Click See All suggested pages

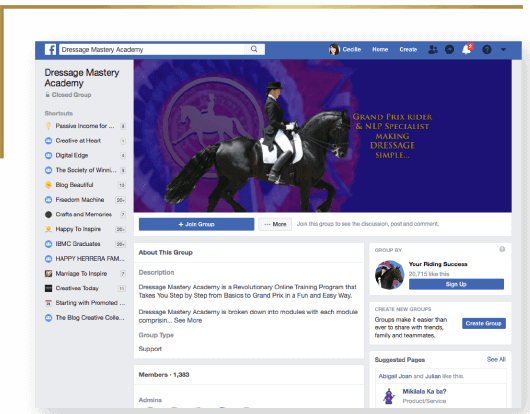pos(496,359)
